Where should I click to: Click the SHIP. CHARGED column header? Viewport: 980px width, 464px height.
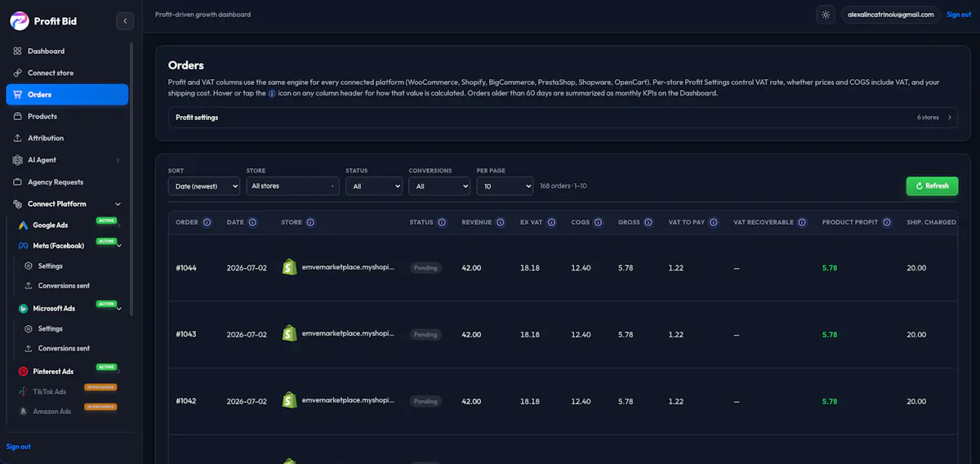931,222
